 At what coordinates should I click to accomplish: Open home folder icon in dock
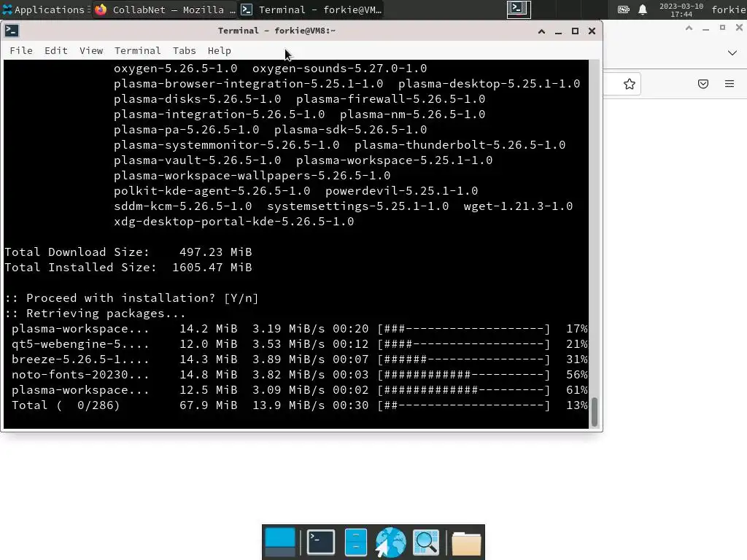(466, 543)
